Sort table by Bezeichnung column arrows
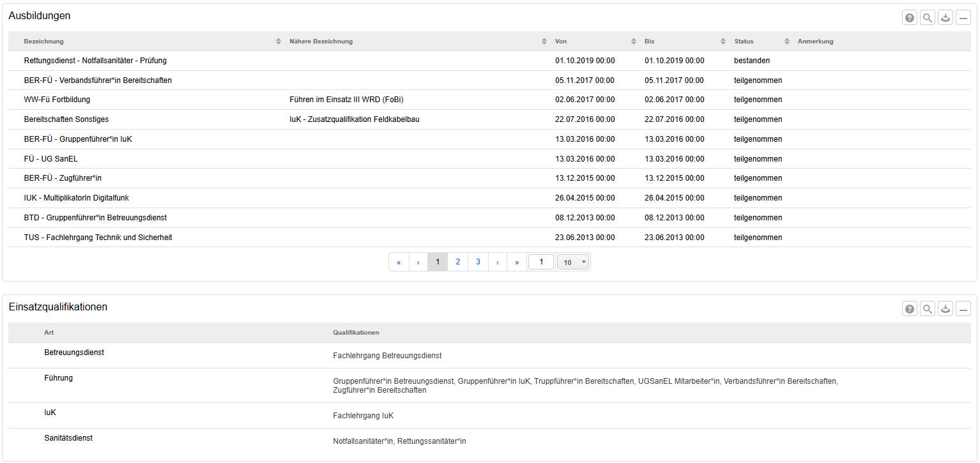Viewport: 980px width, 463px height. (x=279, y=42)
